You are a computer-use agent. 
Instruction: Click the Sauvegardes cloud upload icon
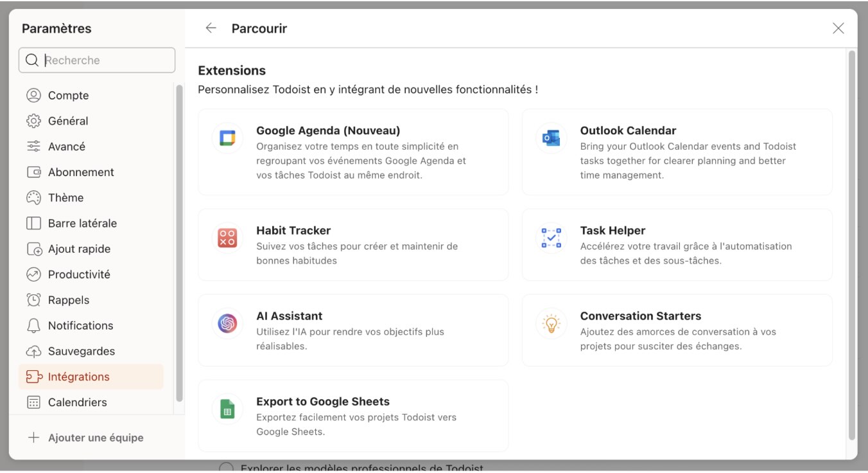pyautogui.click(x=33, y=351)
